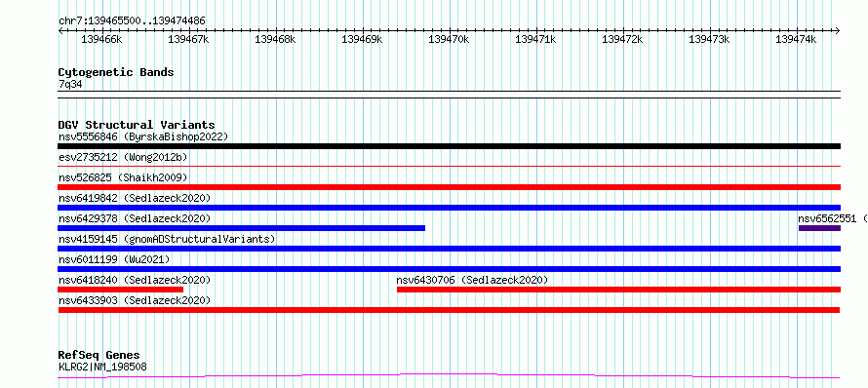Open the KLRG2|NM_198508 gene label
Screen dimensions: 868x388
pyautogui.click(x=102, y=367)
